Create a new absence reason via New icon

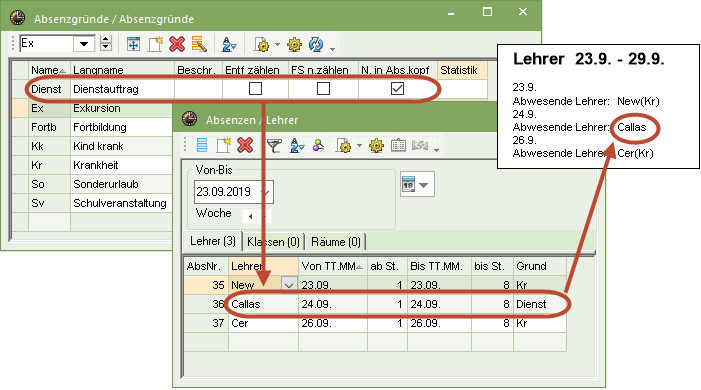[155, 44]
